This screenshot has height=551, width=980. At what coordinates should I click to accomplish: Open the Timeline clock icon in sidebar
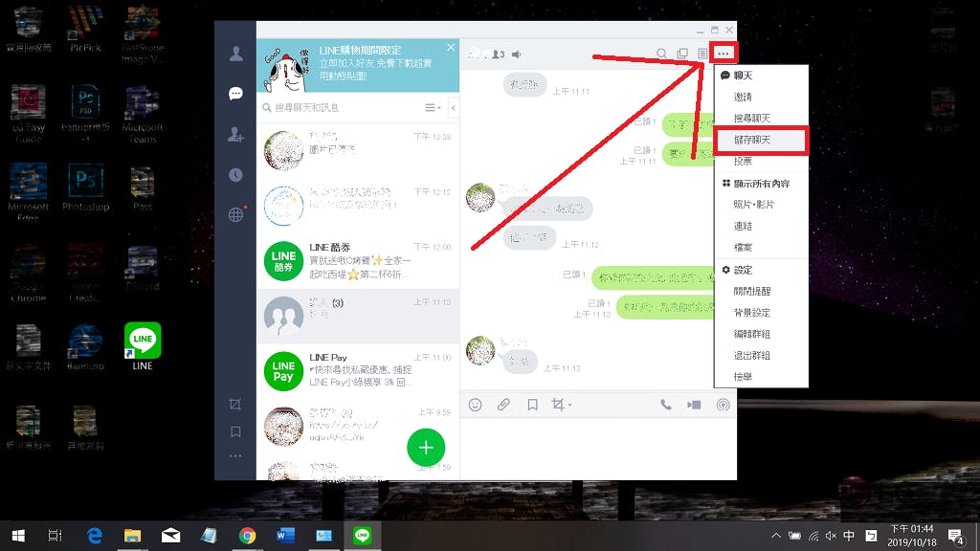(235, 175)
